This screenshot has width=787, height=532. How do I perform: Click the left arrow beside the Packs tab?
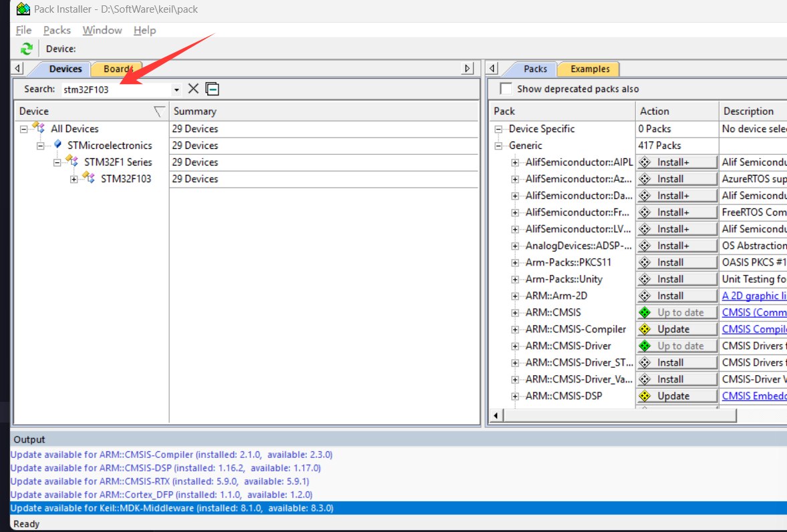493,68
